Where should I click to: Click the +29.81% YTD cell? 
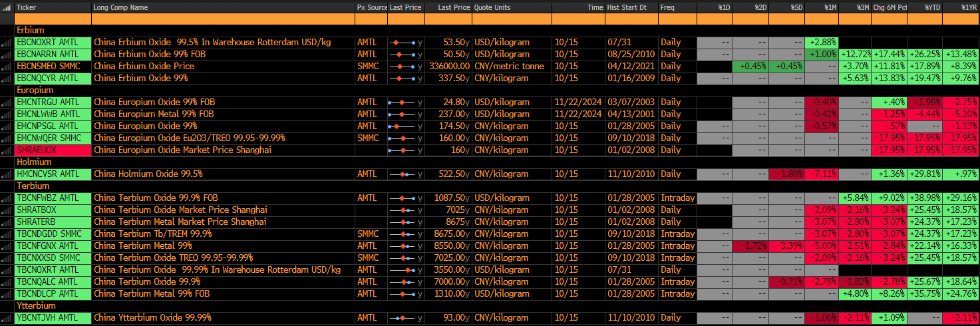(925, 174)
